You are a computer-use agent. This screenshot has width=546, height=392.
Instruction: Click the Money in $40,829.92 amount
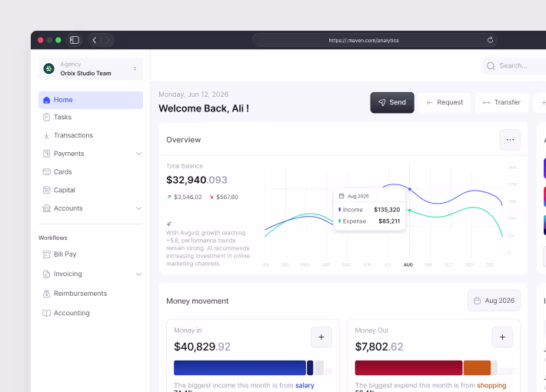click(x=202, y=347)
